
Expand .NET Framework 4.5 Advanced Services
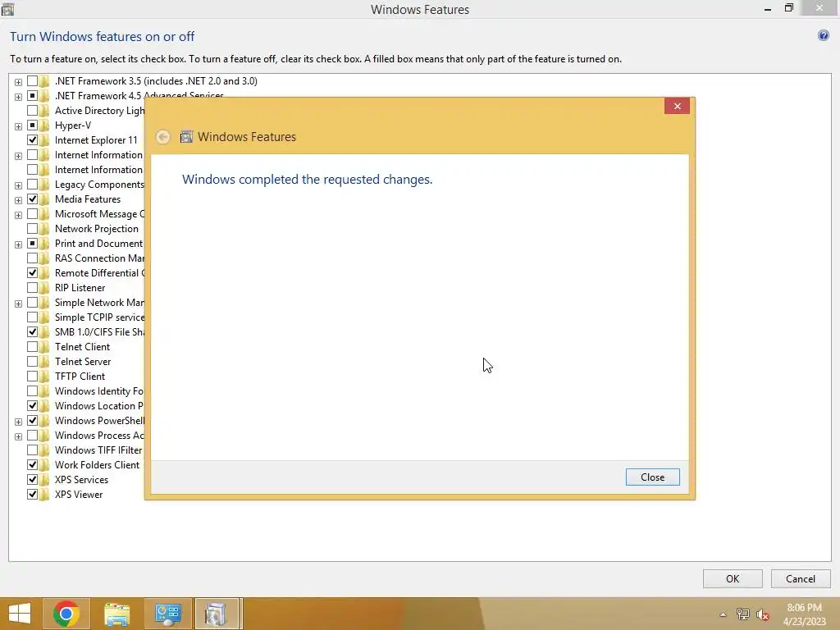(x=18, y=97)
